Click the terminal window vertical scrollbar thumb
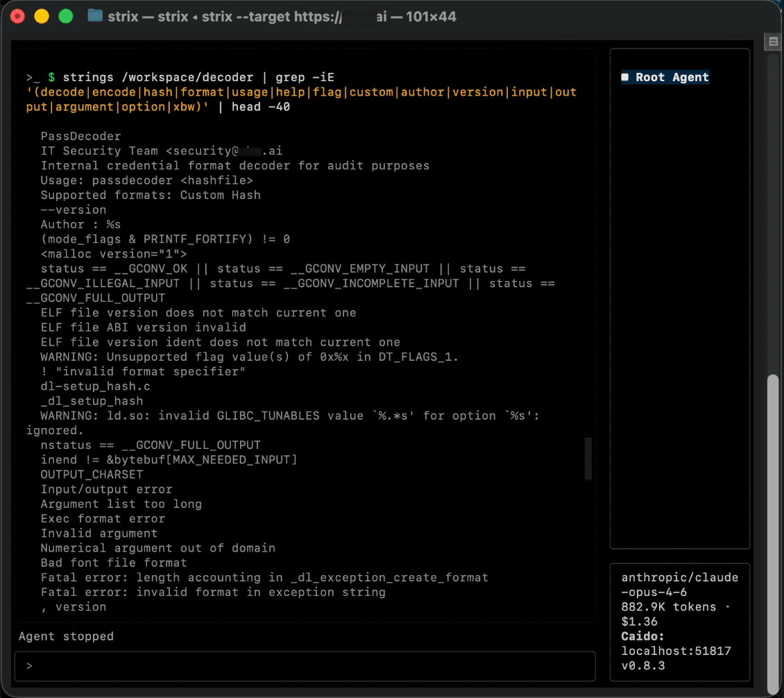Image resolution: width=784 pixels, height=698 pixels. pos(772,532)
